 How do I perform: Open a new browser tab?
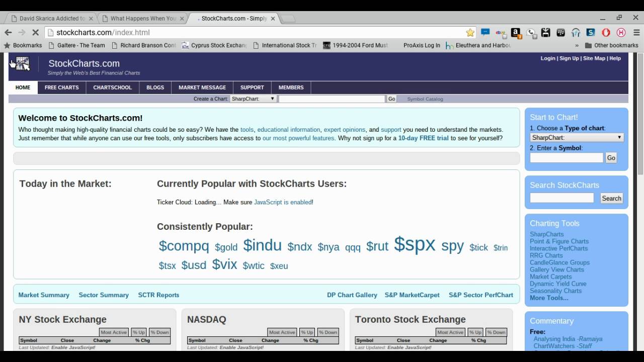tap(288, 19)
